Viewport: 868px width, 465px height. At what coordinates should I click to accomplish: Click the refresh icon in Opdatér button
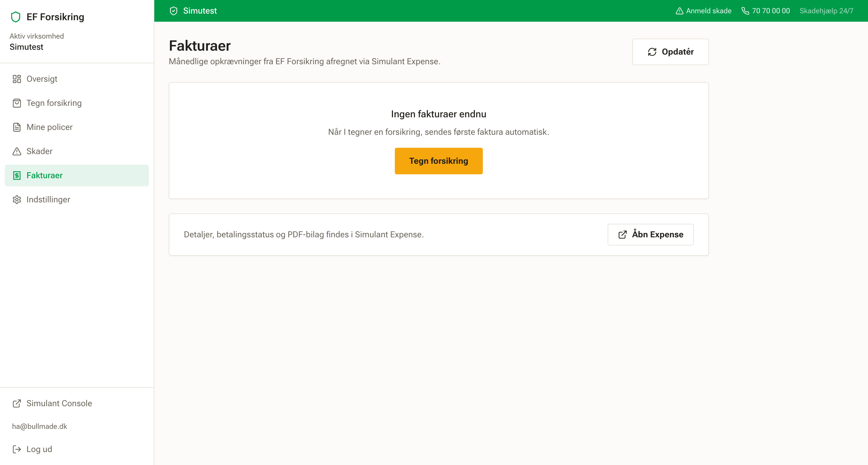tap(652, 52)
